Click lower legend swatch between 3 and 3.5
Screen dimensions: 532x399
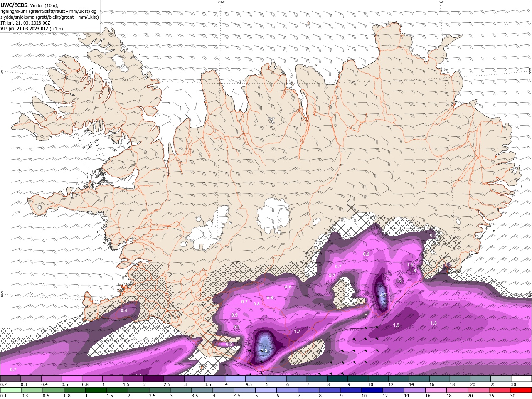[180, 390]
